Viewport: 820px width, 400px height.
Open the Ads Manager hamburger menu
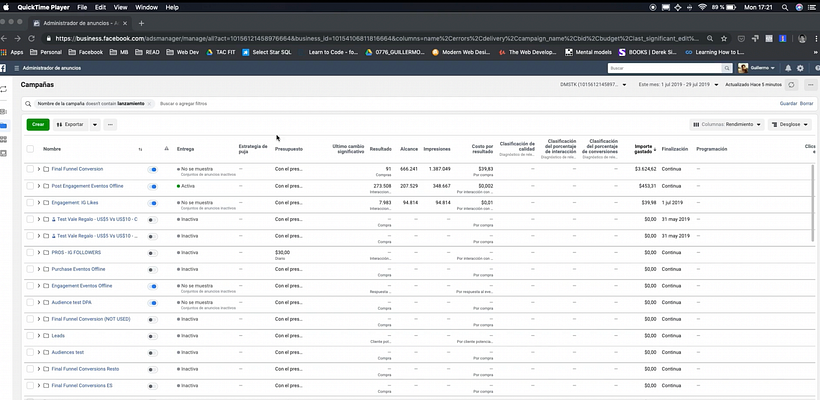(x=14, y=68)
